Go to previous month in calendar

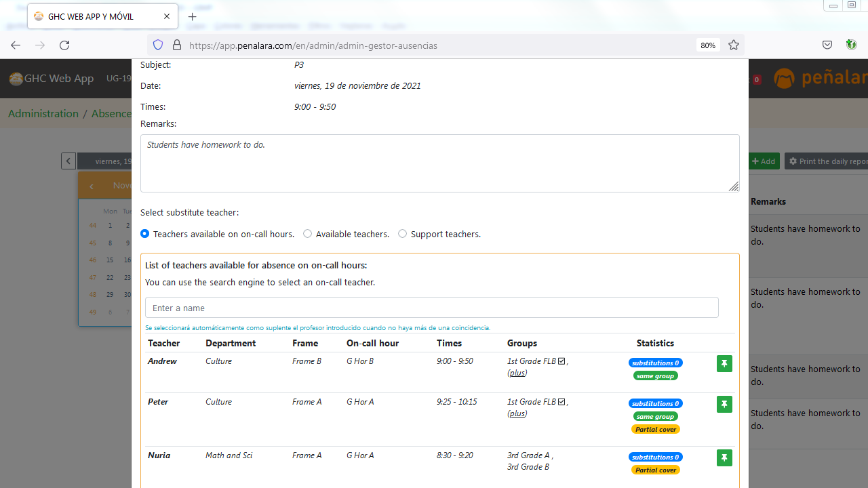click(92, 186)
